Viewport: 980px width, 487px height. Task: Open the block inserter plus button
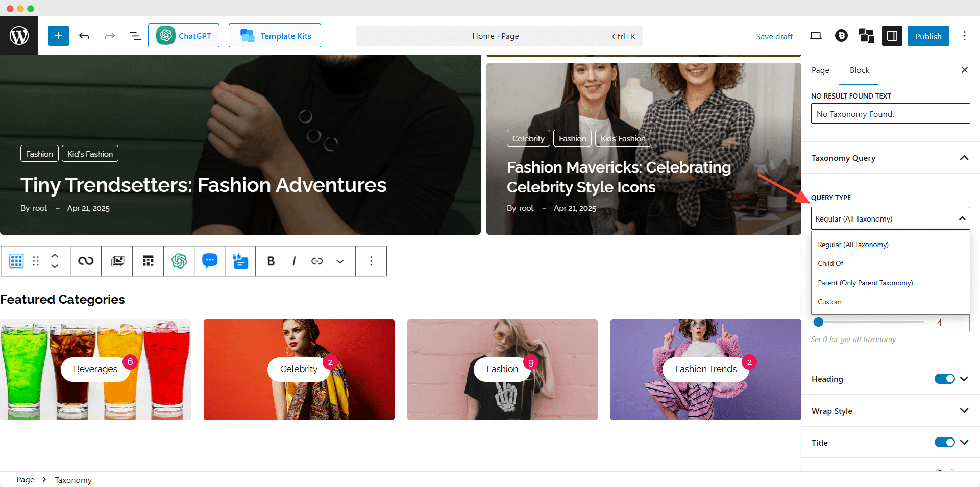click(x=59, y=36)
